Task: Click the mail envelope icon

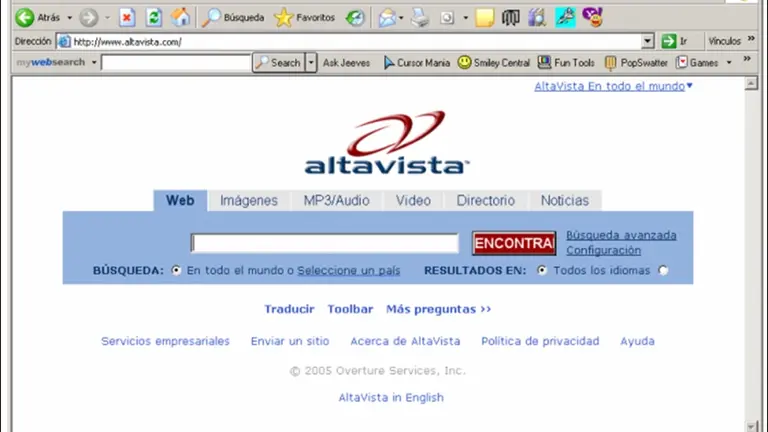Action: tap(386, 18)
